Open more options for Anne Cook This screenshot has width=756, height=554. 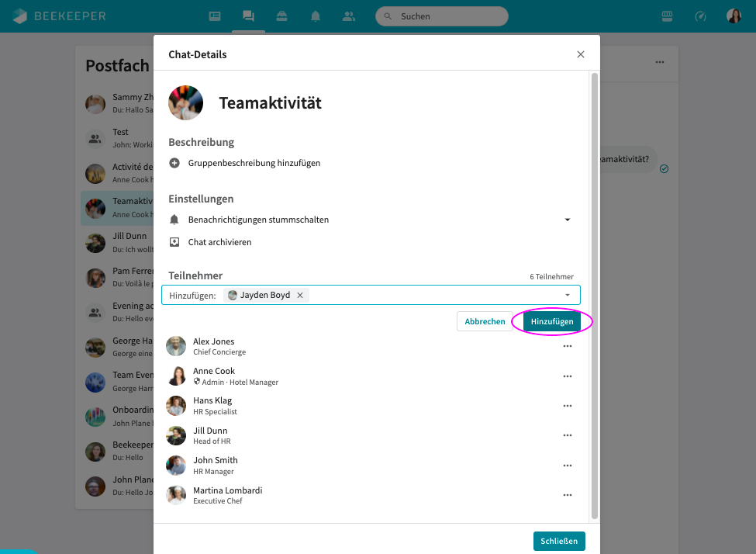click(568, 376)
